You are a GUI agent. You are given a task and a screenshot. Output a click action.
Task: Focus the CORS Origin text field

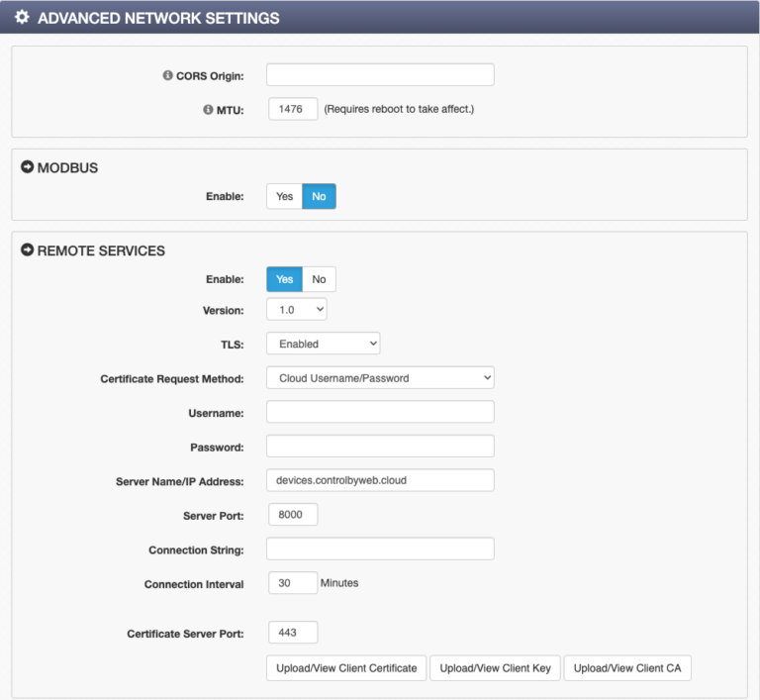pos(380,75)
